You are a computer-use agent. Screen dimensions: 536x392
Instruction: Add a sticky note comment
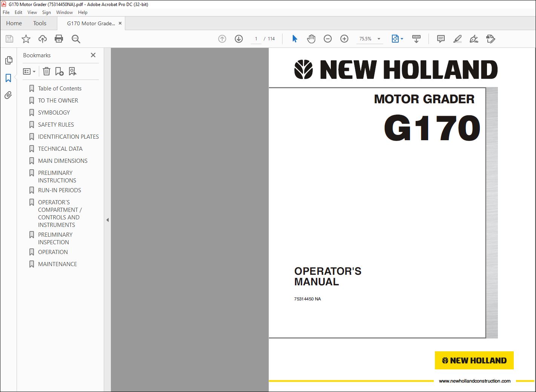(441, 39)
